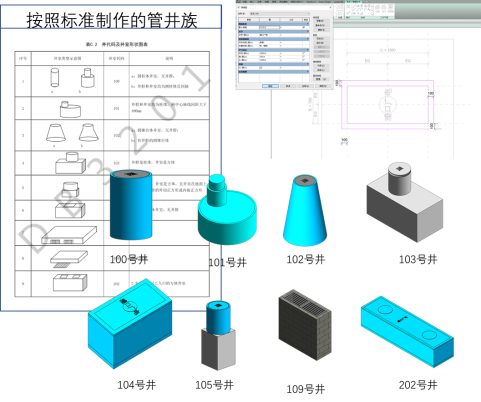Toggle lock checkbox on first dimension parameter row
Viewport: 481px width, 402px height.
(x=304, y=53)
